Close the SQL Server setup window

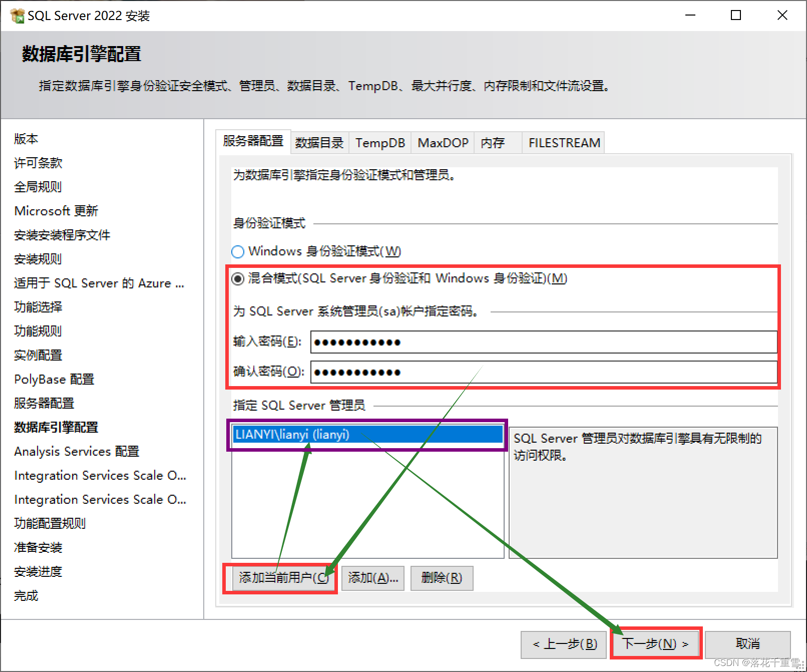(x=782, y=16)
